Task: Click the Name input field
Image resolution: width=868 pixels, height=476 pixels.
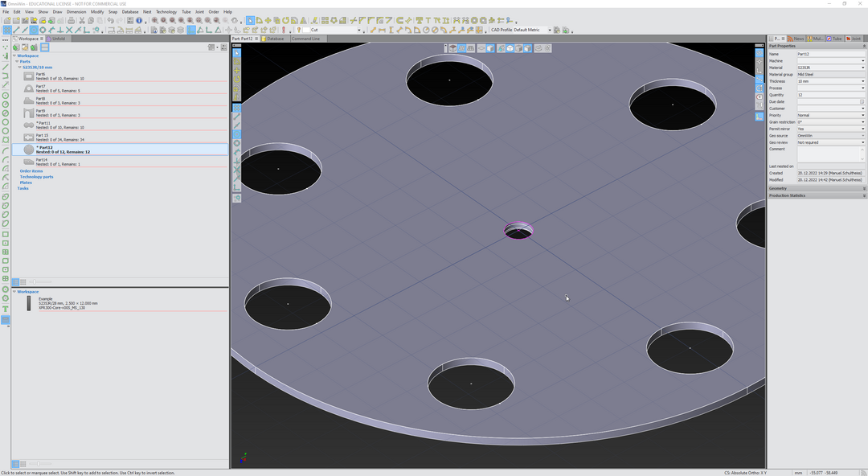Action: (x=830, y=55)
